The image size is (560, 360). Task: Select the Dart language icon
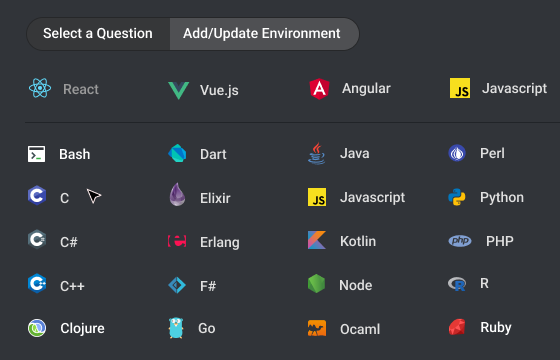pos(177,153)
